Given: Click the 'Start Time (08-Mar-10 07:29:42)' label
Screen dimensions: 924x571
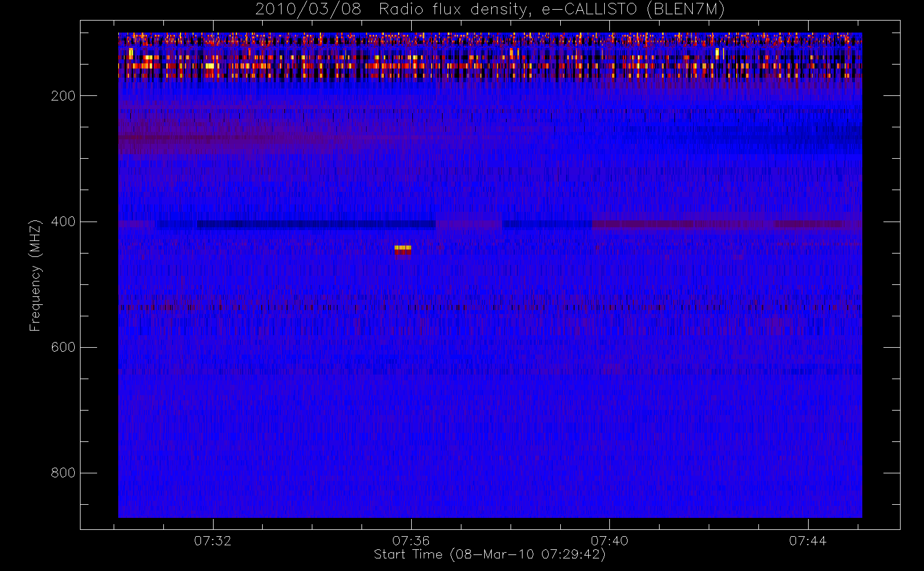Looking at the screenshot, I should click(489, 554).
